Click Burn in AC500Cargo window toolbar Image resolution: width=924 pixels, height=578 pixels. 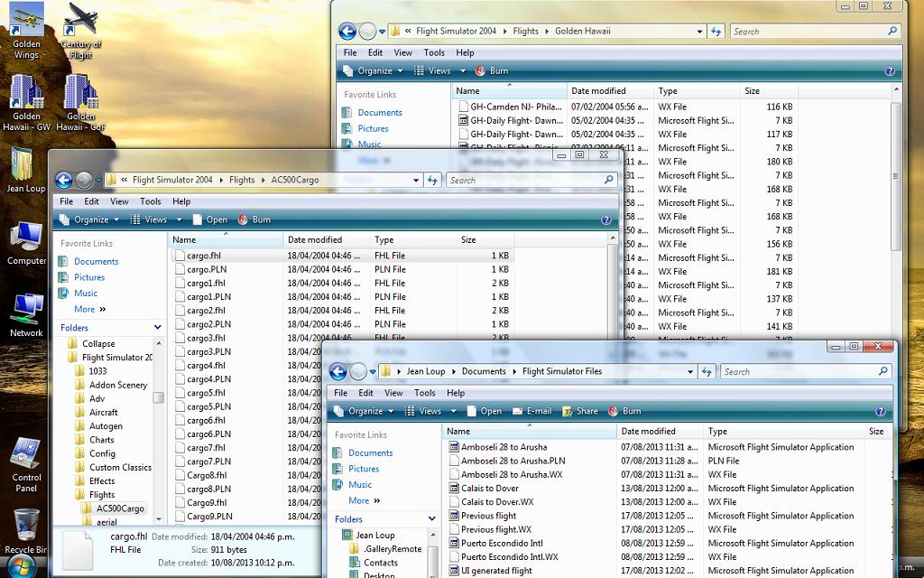click(254, 219)
